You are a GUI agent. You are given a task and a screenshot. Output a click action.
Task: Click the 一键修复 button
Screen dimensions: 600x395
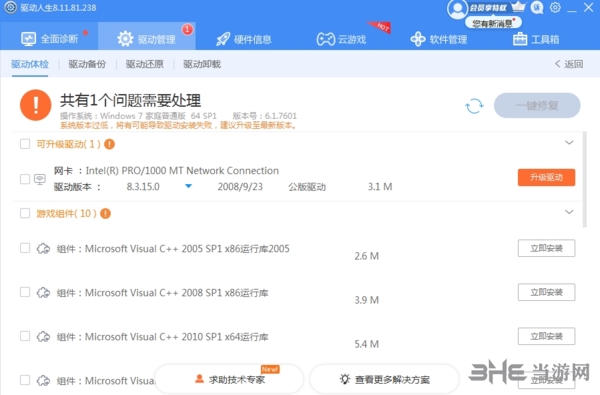pyautogui.click(x=537, y=105)
